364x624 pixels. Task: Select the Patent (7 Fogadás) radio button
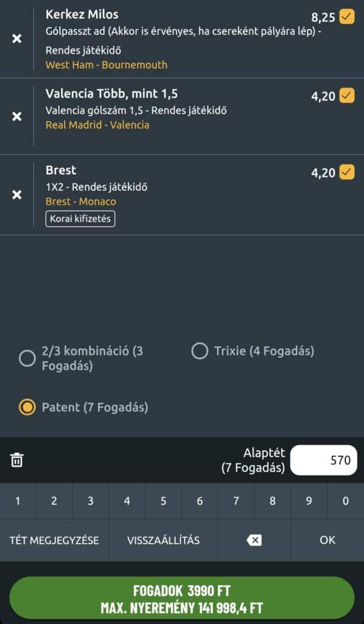coord(27,408)
